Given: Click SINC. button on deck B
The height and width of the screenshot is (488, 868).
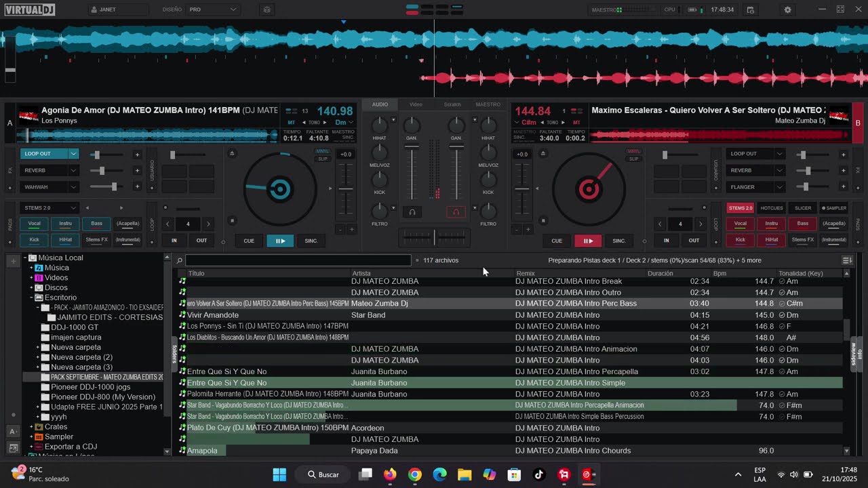Looking at the screenshot, I should [619, 241].
